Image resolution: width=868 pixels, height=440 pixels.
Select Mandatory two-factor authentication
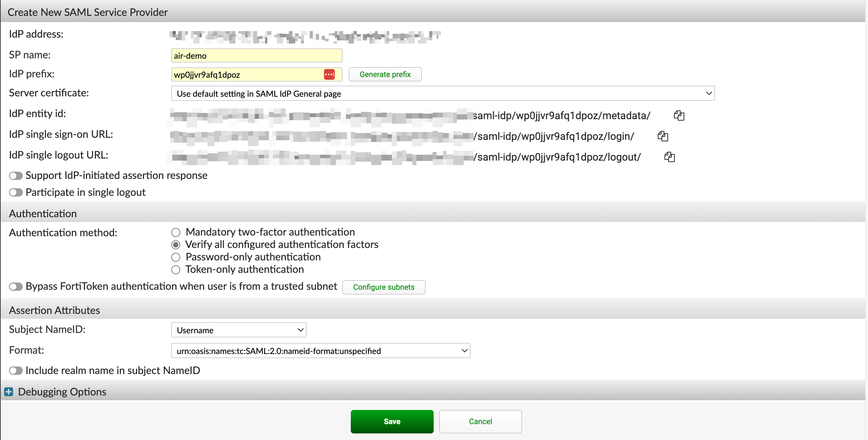tap(176, 232)
